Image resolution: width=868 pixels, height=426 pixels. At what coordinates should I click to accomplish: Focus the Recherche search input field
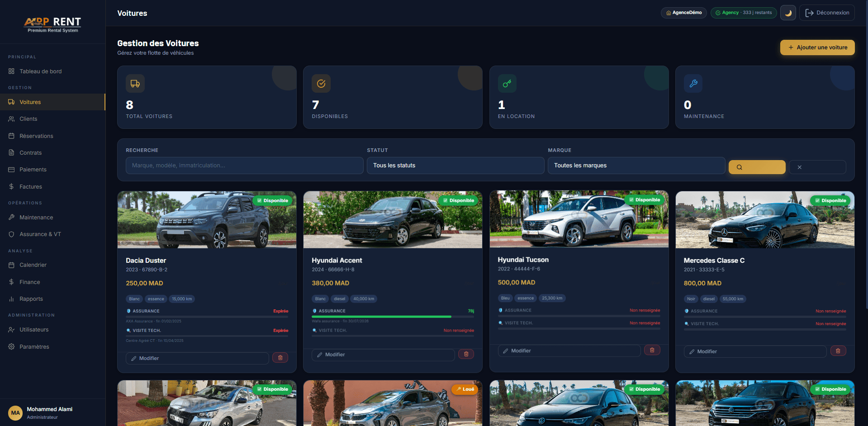pyautogui.click(x=245, y=166)
